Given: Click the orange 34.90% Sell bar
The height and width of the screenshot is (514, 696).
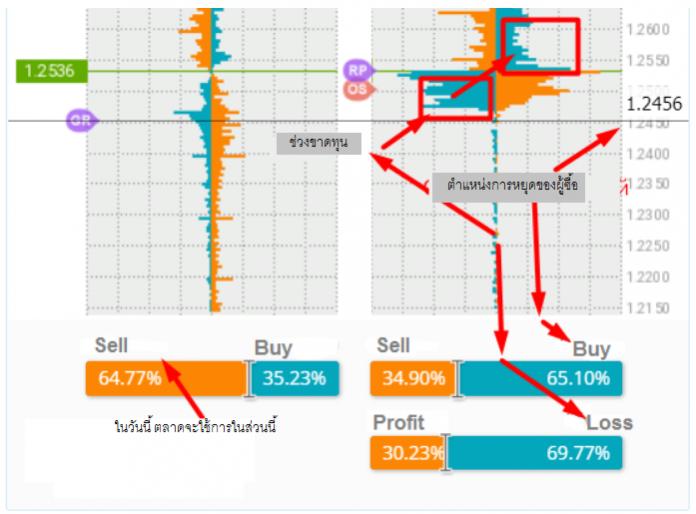Looking at the screenshot, I should point(411,378).
